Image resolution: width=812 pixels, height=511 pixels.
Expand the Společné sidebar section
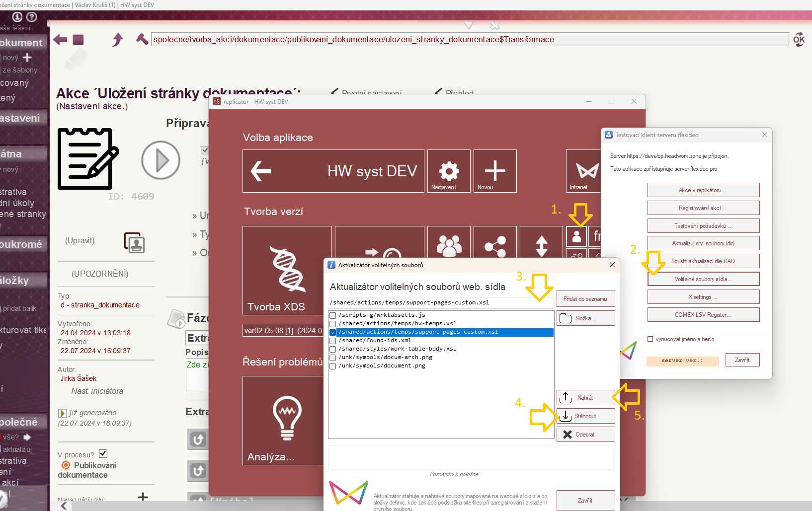tap(20, 422)
